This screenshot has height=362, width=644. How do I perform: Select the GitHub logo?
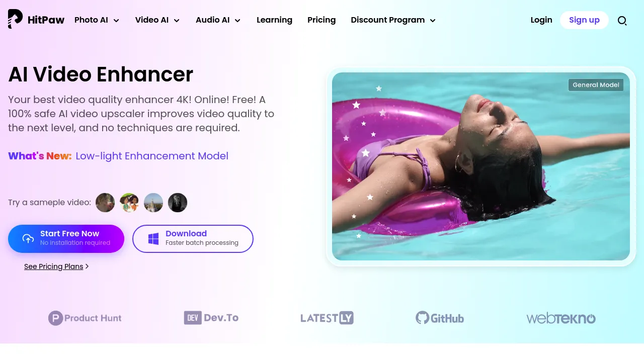point(439,318)
